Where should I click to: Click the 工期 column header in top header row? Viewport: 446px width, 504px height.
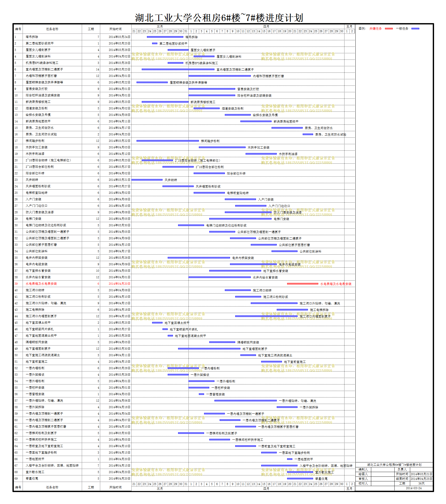pyautogui.click(x=91, y=29)
